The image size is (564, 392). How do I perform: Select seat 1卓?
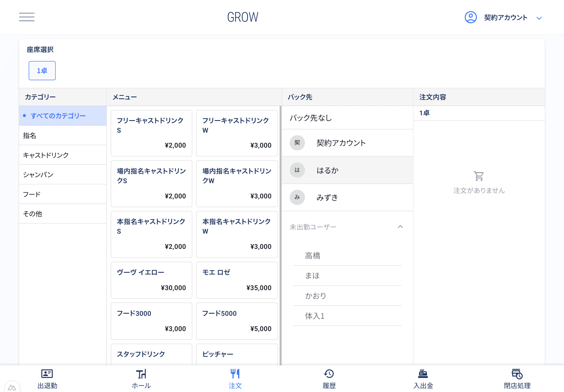click(x=42, y=71)
